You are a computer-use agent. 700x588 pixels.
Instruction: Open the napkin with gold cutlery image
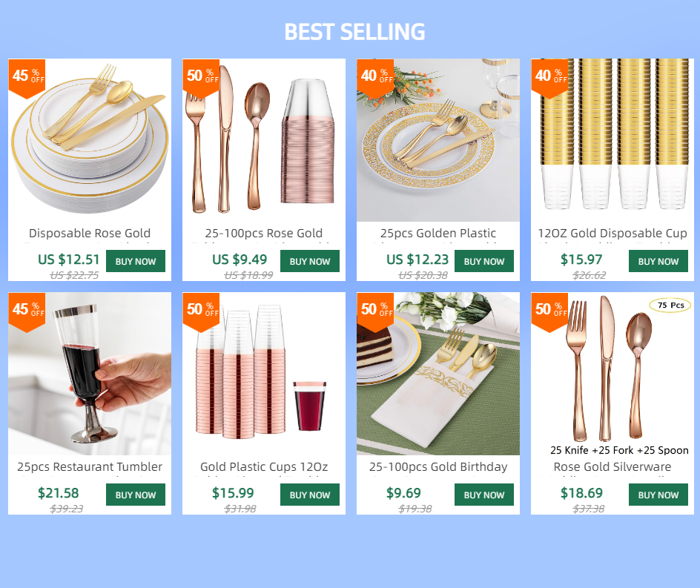click(438, 374)
